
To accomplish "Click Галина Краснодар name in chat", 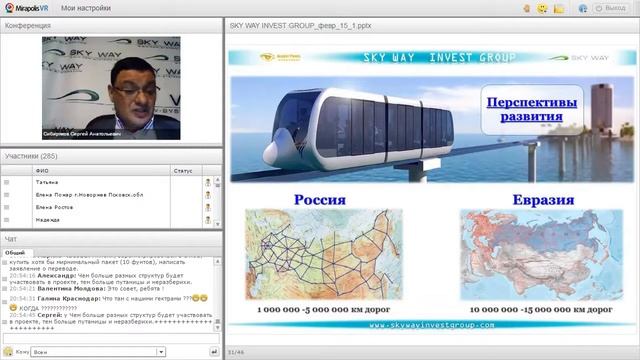I will coord(69,298).
